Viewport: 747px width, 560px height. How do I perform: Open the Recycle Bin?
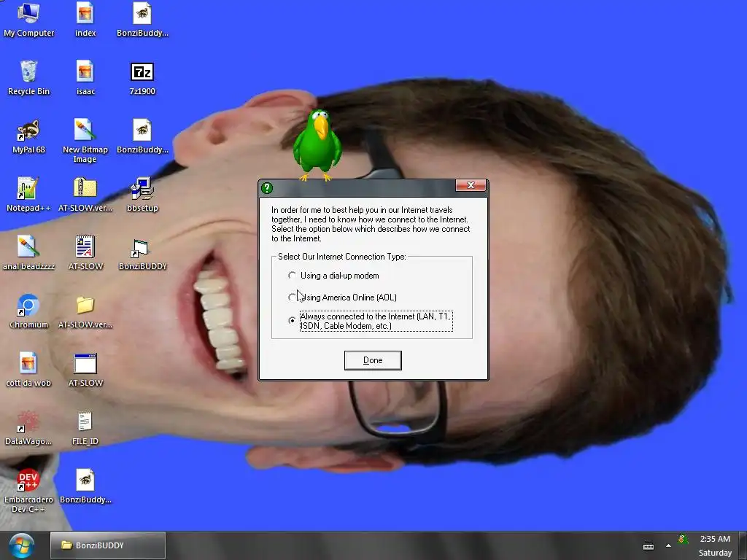pos(28,77)
